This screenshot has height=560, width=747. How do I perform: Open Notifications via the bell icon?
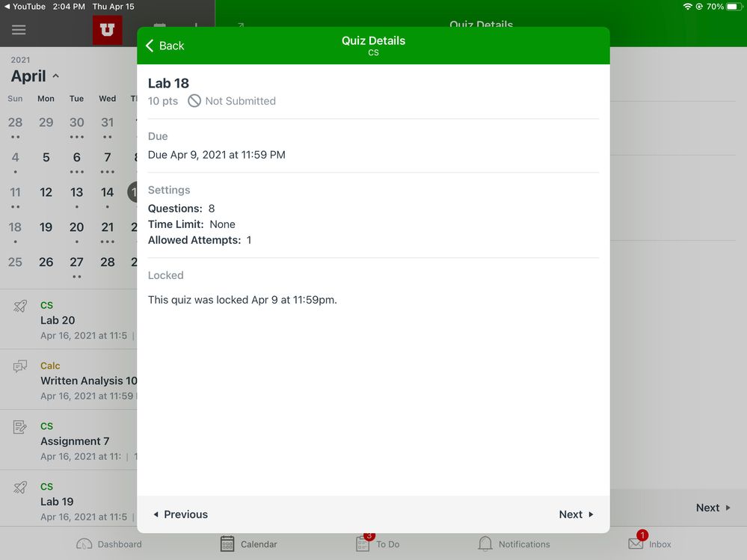[x=485, y=544]
